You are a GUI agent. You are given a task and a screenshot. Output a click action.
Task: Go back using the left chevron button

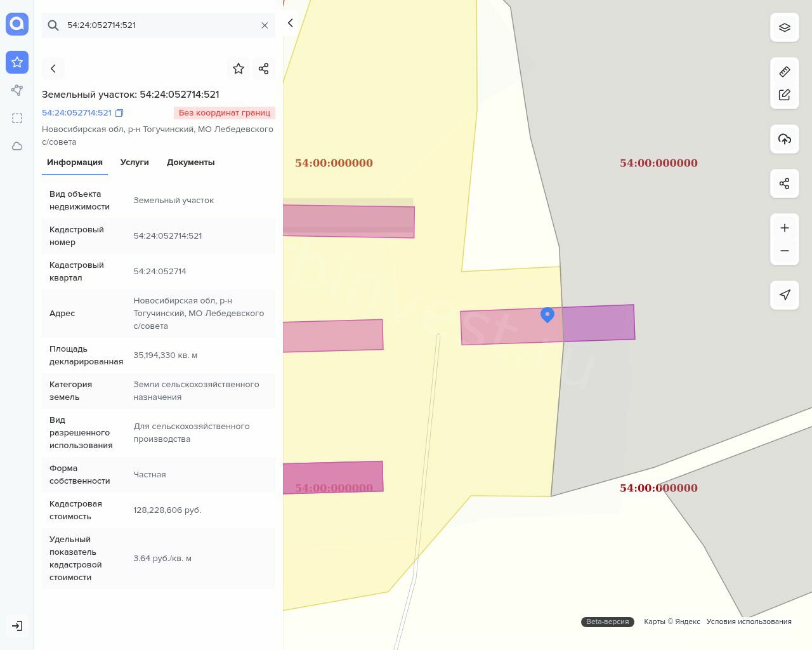pyautogui.click(x=53, y=69)
